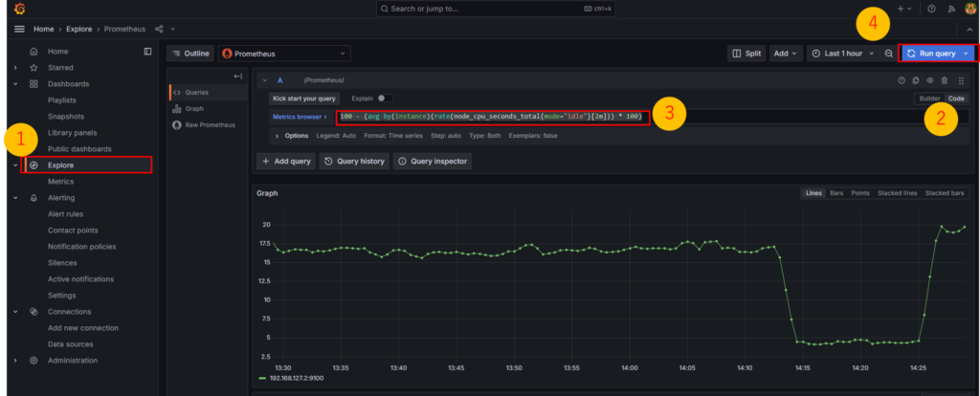Open the news feed RSS icon
The width and height of the screenshot is (980, 396).
(950, 9)
